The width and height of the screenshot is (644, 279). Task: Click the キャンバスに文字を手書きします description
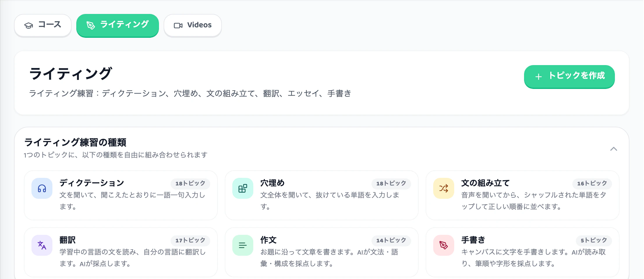pyautogui.click(x=534, y=258)
